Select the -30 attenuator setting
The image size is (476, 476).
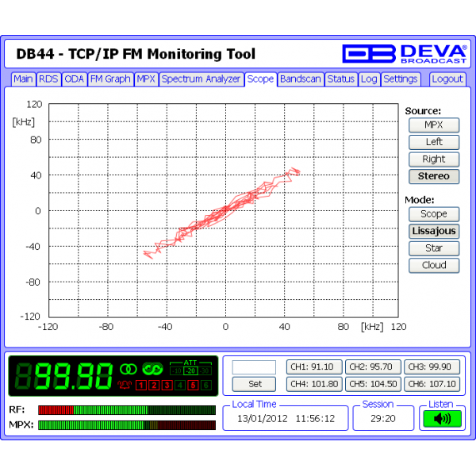click(x=205, y=371)
